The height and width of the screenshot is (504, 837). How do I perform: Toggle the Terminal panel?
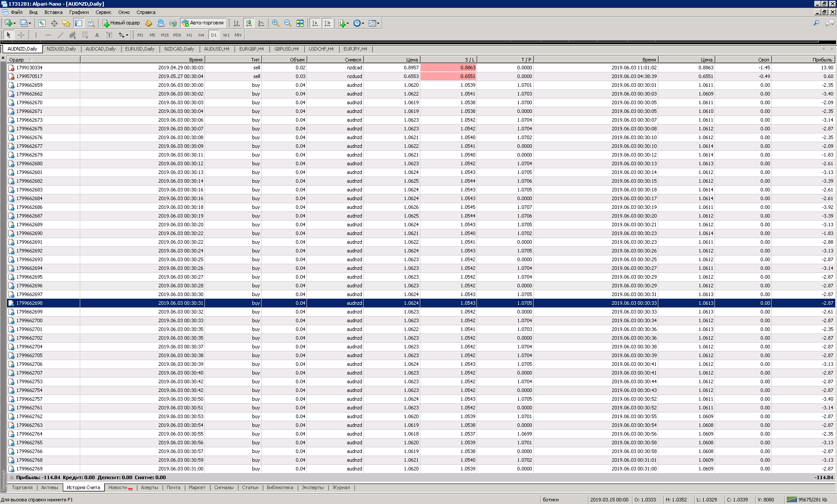(x=78, y=23)
